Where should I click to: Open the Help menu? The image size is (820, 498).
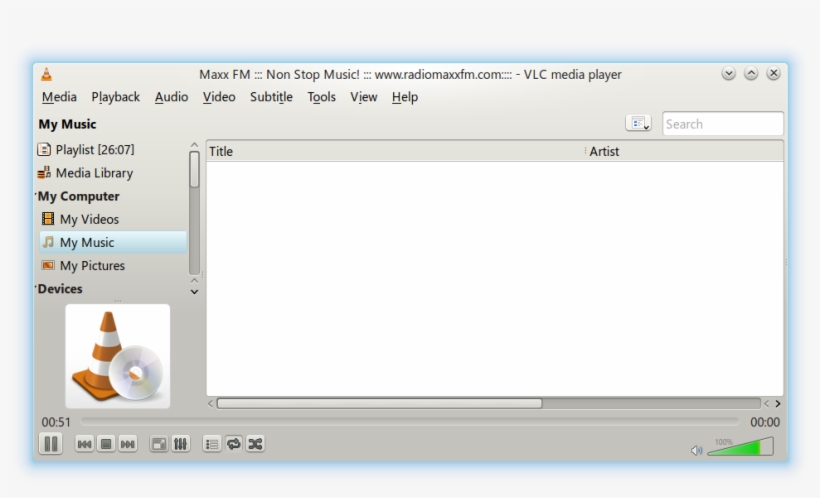click(405, 97)
